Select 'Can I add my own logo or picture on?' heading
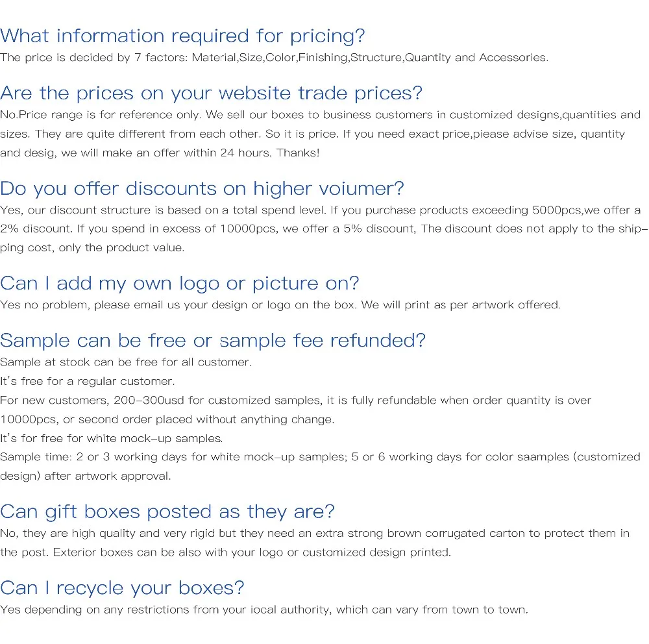Image resolution: width=649 pixels, height=644 pixels. click(x=180, y=284)
